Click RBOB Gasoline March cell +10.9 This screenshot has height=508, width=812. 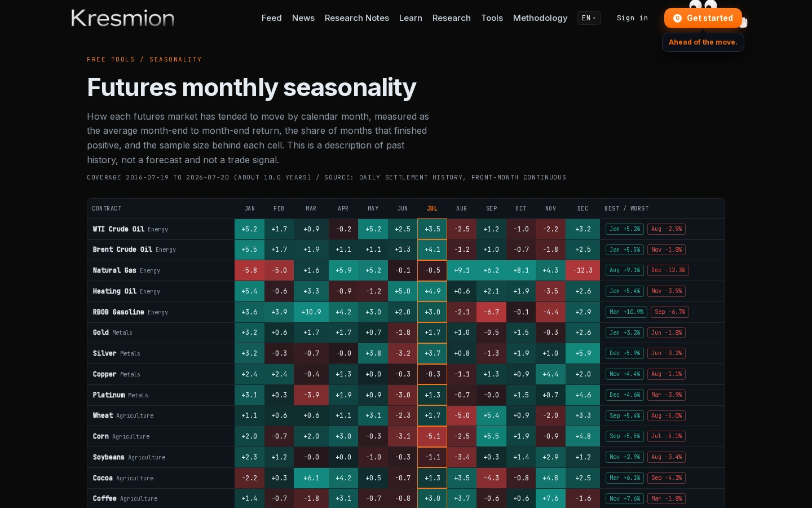click(x=311, y=312)
